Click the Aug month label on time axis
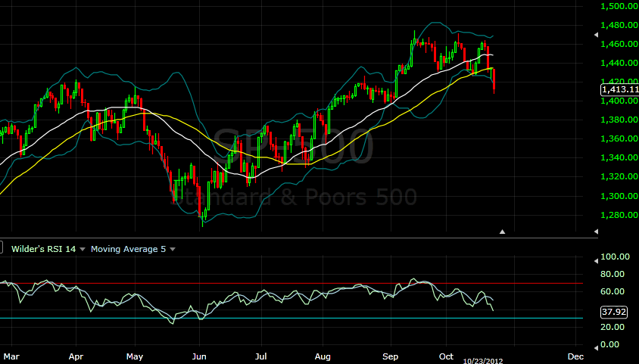The width and height of the screenshot is (639, 364). click(x=323, y=356)
